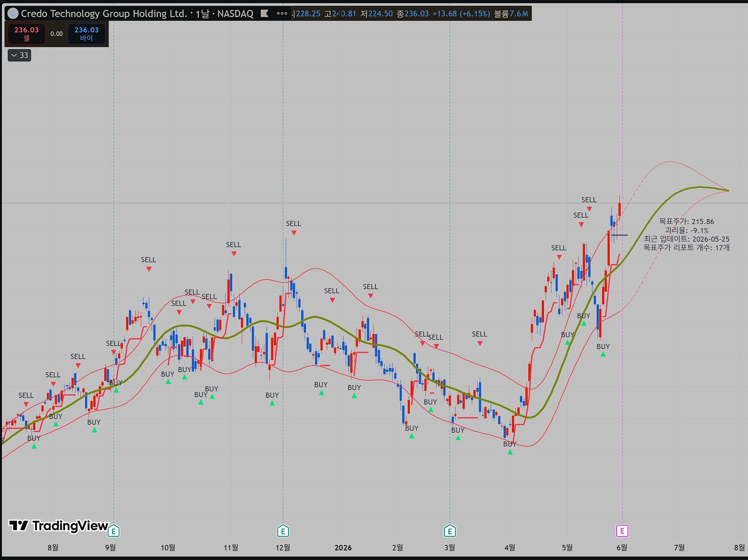Open the September earnings E marker
The image size is (748, 560).
point(113,531)
